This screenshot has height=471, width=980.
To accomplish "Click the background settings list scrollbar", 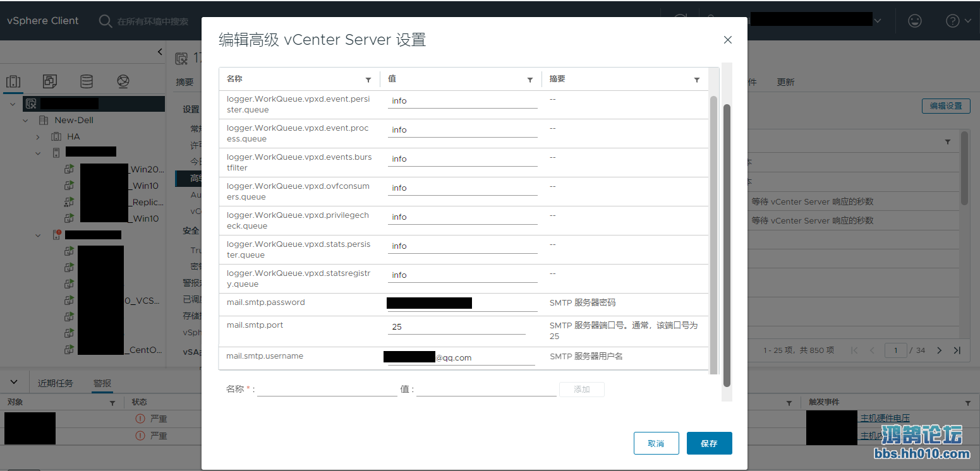I will (964, 168).
